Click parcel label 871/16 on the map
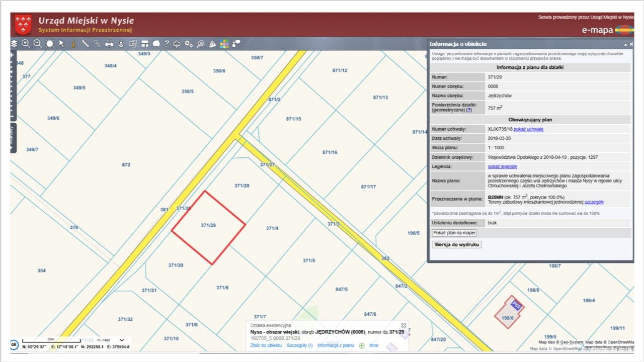 pos(330,152)
